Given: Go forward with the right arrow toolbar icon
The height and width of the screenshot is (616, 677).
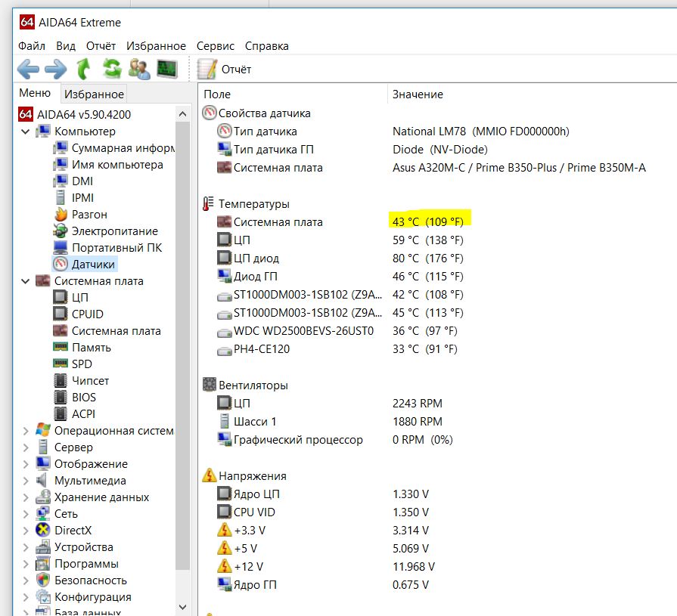Looking at the screenshot, I should coord(56,69).
